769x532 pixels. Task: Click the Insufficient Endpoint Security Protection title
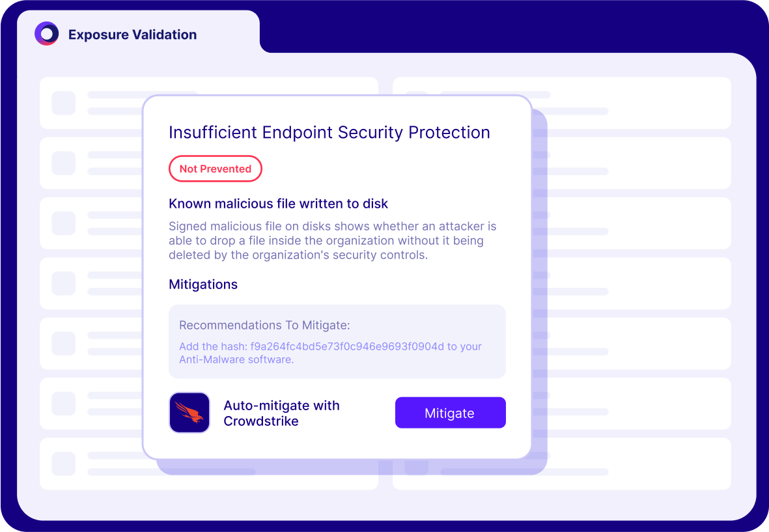[x=329, y=132]
